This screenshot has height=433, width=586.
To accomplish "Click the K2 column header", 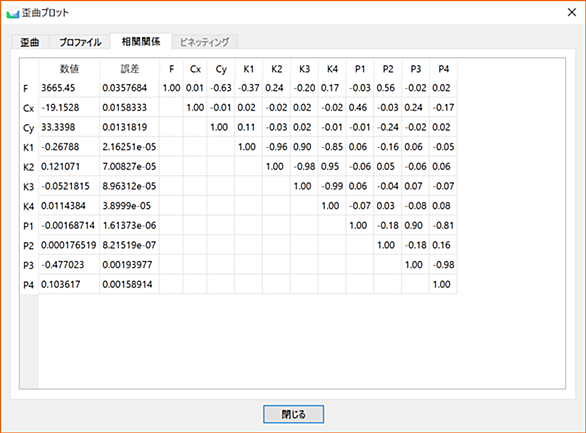I will coord(276,69).
